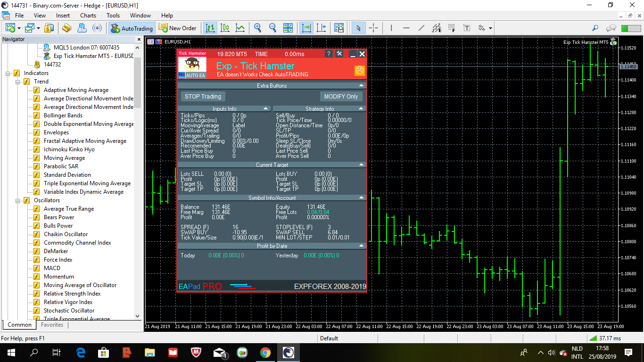Switch to the Favorites tab in Navigator
644x362 pixels.
52,325
